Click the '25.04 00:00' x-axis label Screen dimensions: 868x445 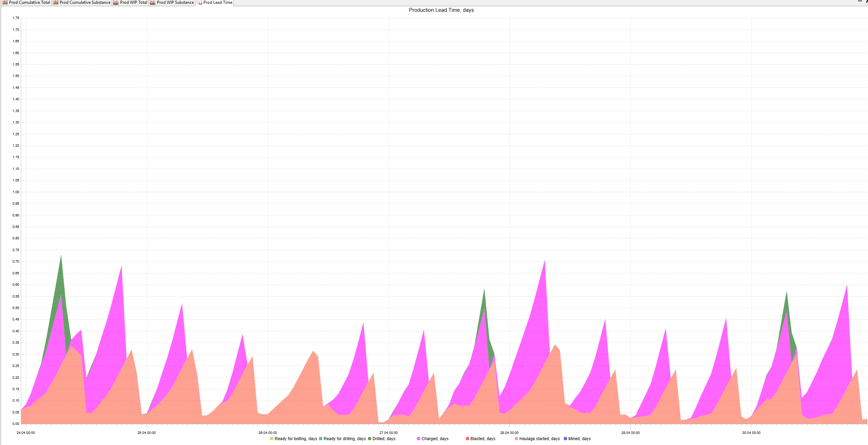pos(147,433)
